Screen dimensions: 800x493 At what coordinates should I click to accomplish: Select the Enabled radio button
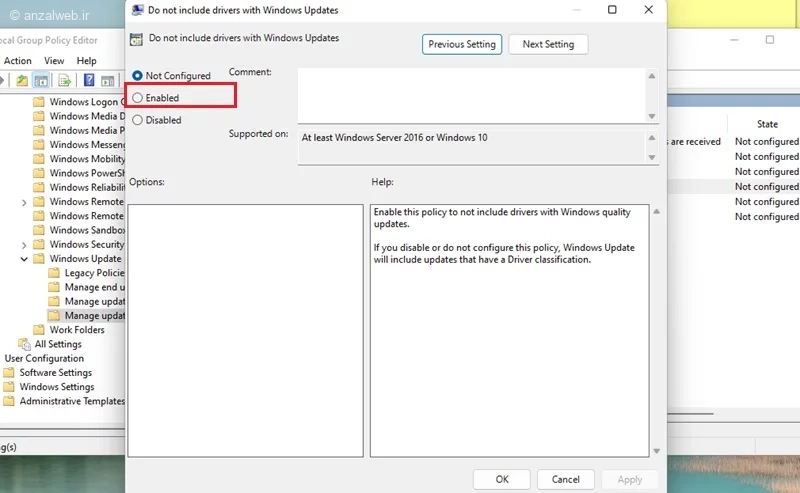pyautogui.click(x=138, y=98)
